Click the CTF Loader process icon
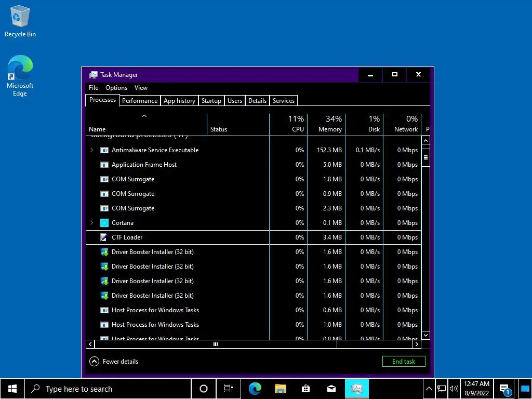The width and height of the screenshot is (532, 399). pos(104,237)
